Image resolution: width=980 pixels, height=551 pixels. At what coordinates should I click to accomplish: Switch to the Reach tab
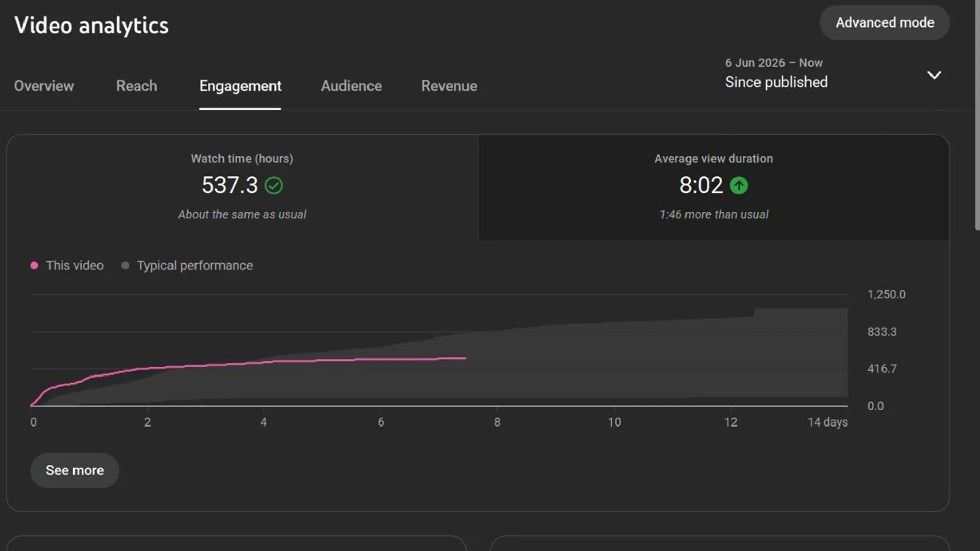click(x=136, y=86)
